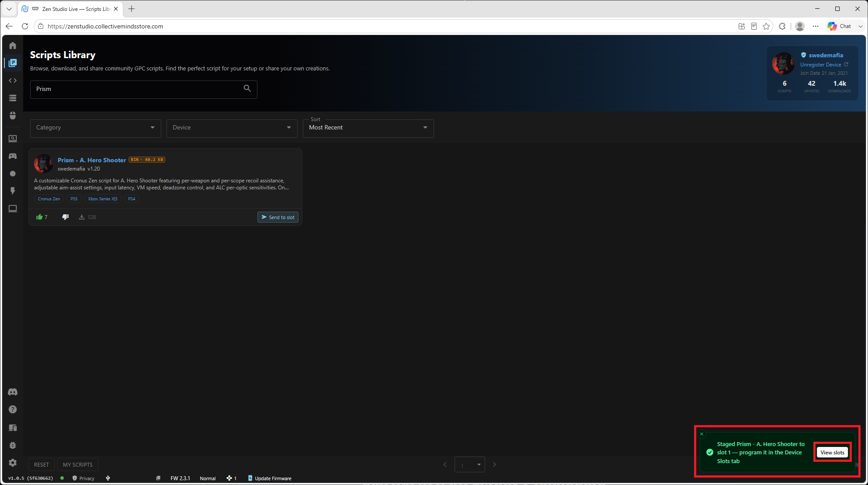Expand the Category dropdown
Image resolution: width=868 pixels, height=485 pixels.
click(96, 128)
